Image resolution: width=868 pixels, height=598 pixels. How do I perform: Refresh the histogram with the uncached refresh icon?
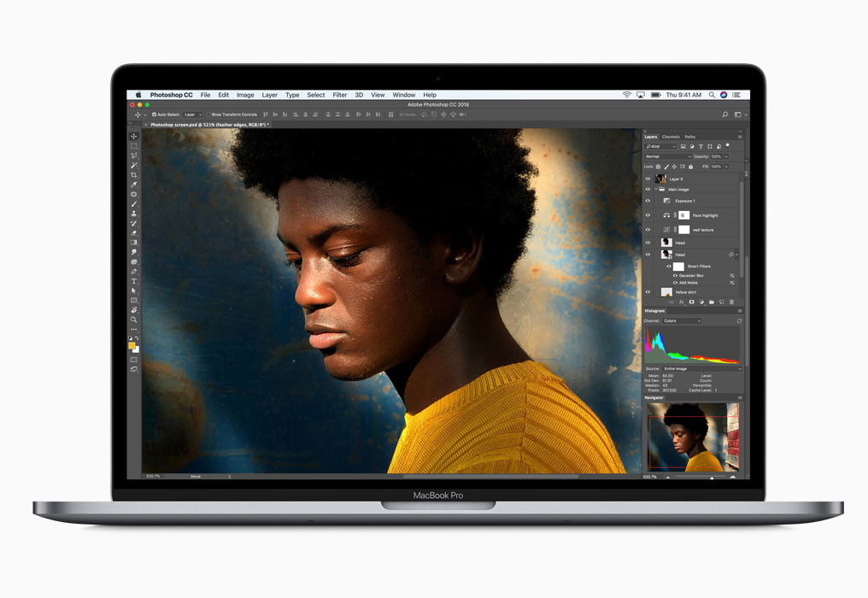(x=739, y=321)
